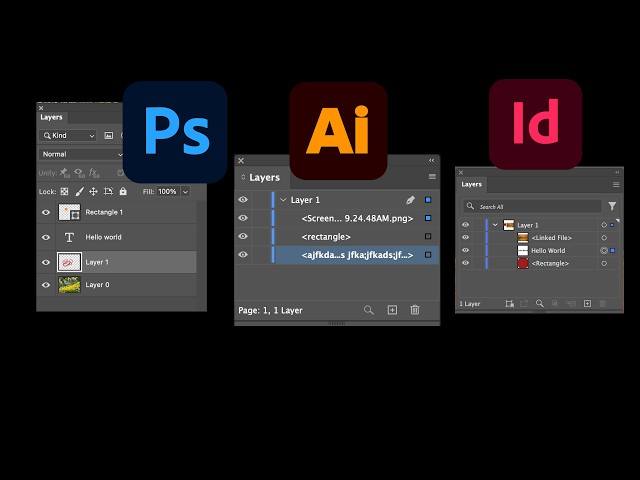Select Layers tab above Search All field
Viewport: 640px width, 480px height.
pyautogui.click(x=471, y=184)
